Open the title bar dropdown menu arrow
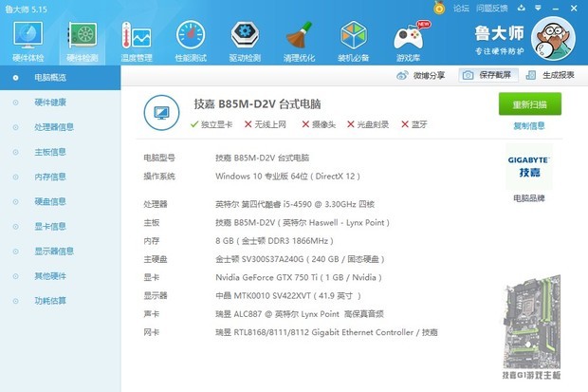This screenshot has height=392, width=588. [x=538, y=8]
